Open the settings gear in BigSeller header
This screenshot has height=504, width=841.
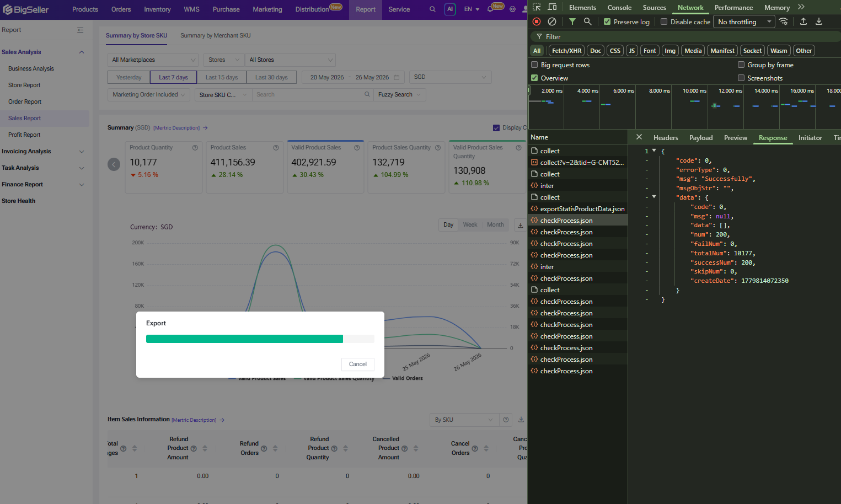[512, 9]
